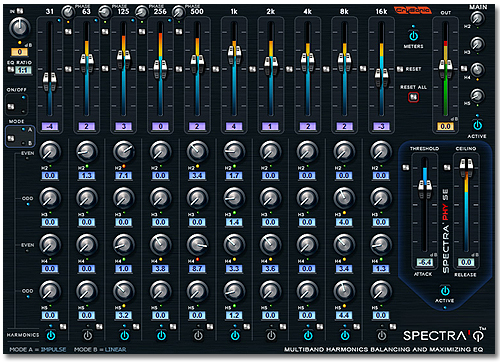Image resolution: width=500 pixels, height=363 pixels.
Task: Click the 63 band H2 value 1.3
Action: tap(87, 176)
